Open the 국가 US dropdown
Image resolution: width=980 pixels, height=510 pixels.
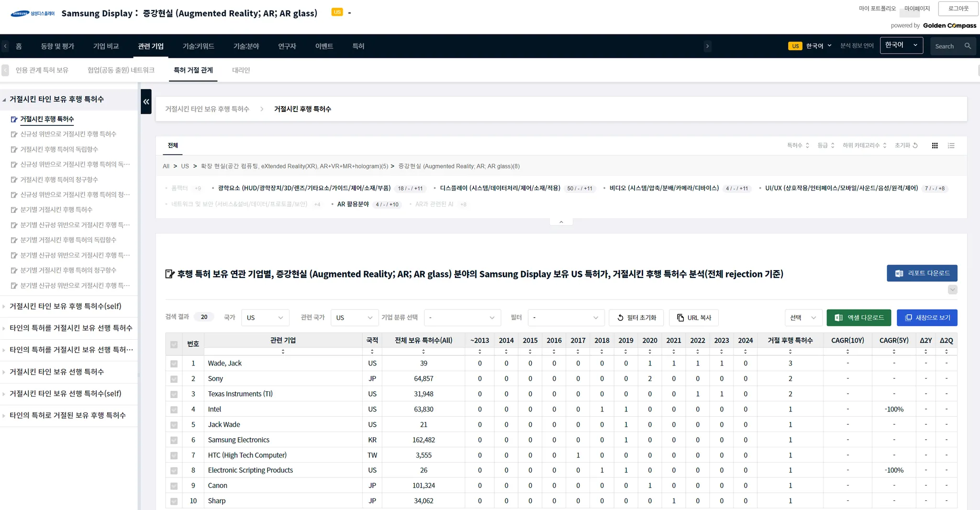click(x=265, y=318)
